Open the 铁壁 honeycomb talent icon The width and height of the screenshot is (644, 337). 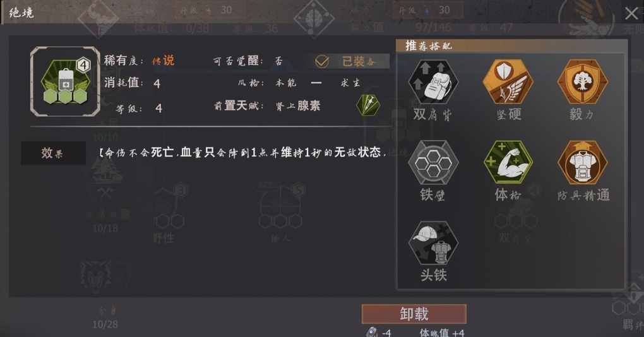point(433,163)
